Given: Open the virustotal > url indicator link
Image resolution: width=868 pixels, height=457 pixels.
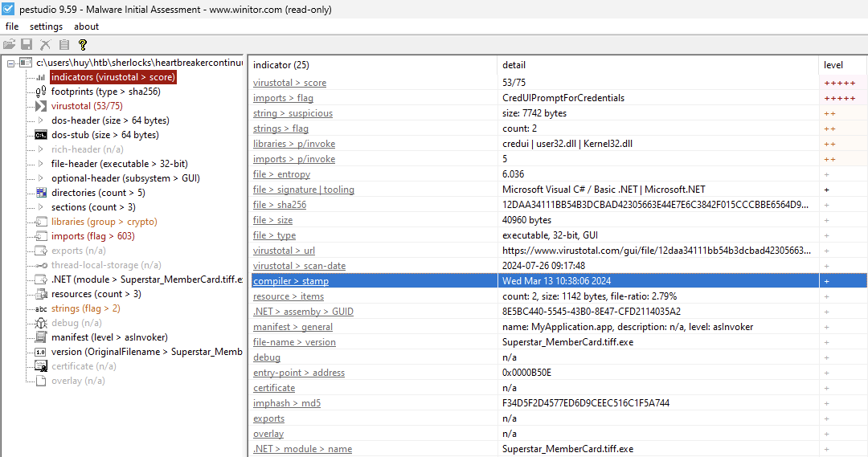Looking at the screenshot, I should tap(284, 251).
